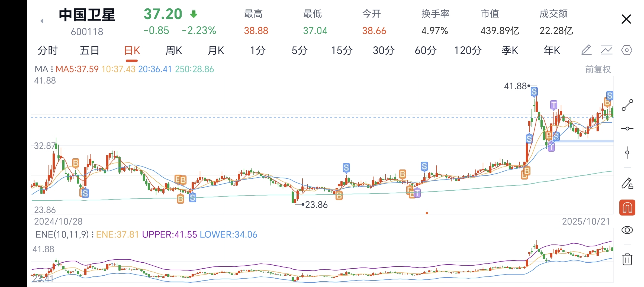This screenshot has width=644, height=287.
Task: Toggle the red magnet snap button
Action: (x=627, y=208)
